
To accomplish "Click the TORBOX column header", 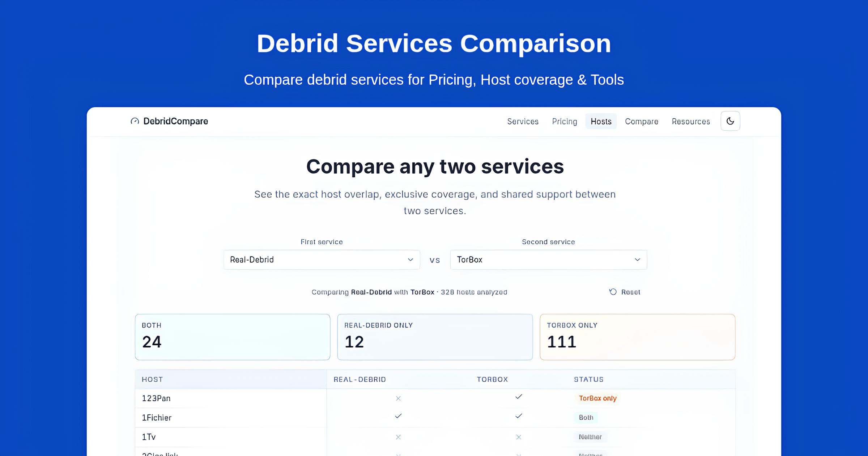I will tap(492, 379).
